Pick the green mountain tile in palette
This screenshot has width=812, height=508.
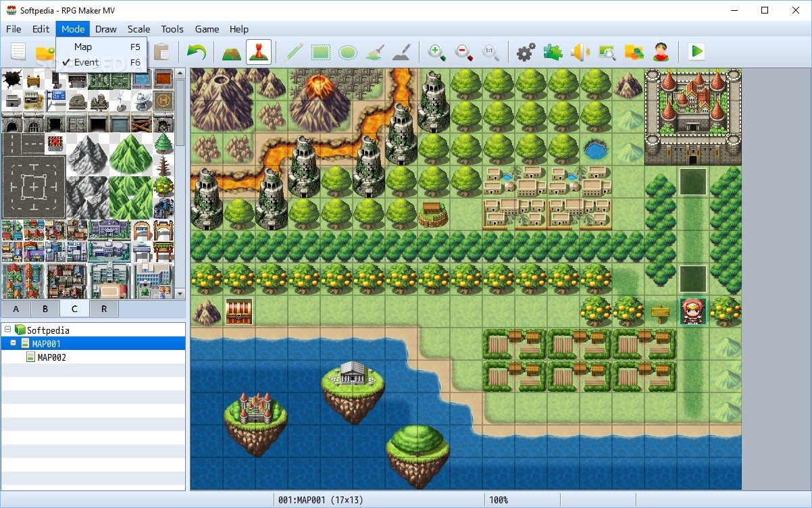130,155
